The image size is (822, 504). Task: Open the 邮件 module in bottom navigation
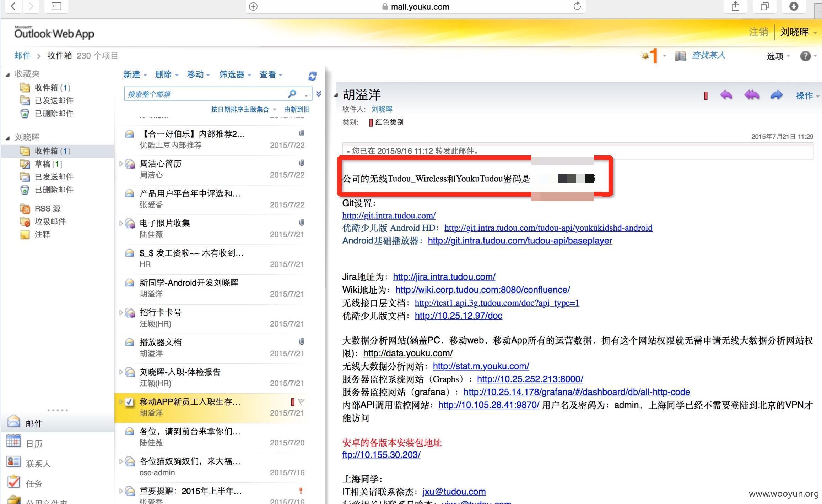point(57,422)
